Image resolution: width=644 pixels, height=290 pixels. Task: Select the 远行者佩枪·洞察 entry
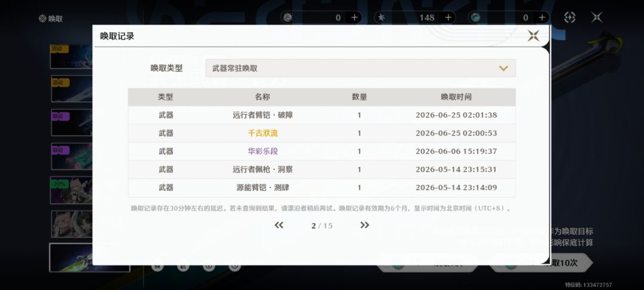pyautogui.click(x=263, y=169)
